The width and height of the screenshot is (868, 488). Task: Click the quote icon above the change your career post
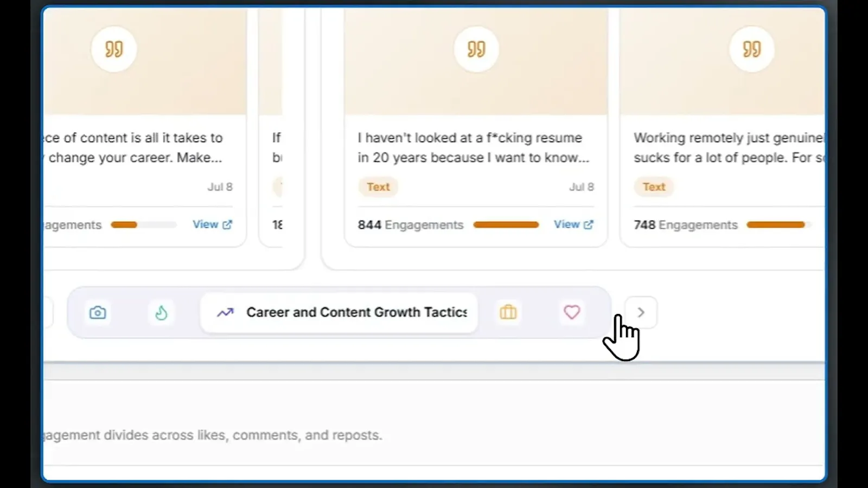point(114,49)
